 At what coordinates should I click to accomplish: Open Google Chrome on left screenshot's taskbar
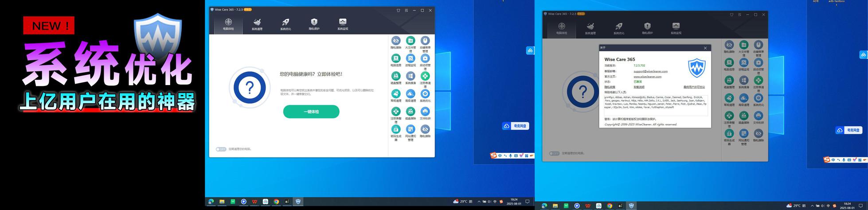pos(276,202)
